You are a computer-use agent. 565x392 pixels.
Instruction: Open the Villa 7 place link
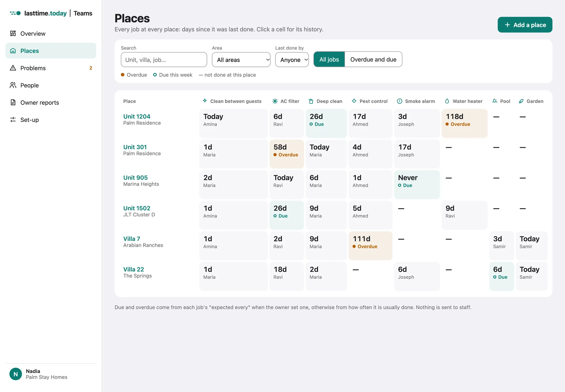132,239
